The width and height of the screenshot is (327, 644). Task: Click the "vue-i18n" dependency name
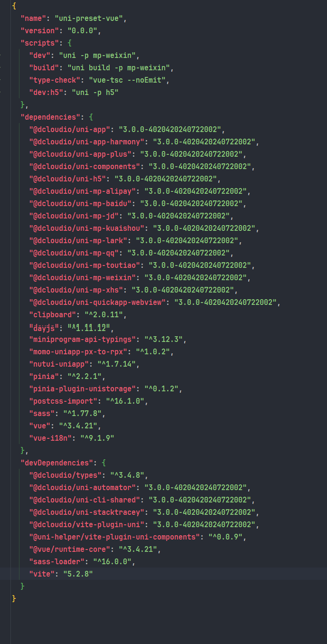click(51, 438)
